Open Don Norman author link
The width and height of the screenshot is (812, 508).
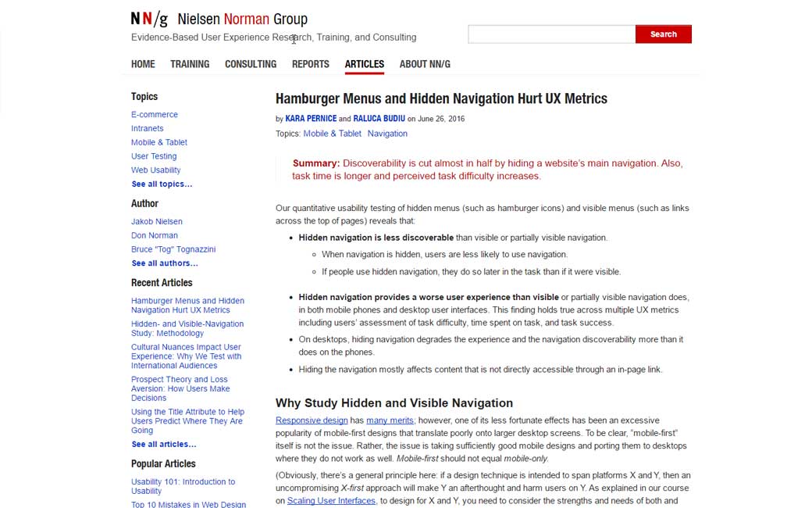155,235
